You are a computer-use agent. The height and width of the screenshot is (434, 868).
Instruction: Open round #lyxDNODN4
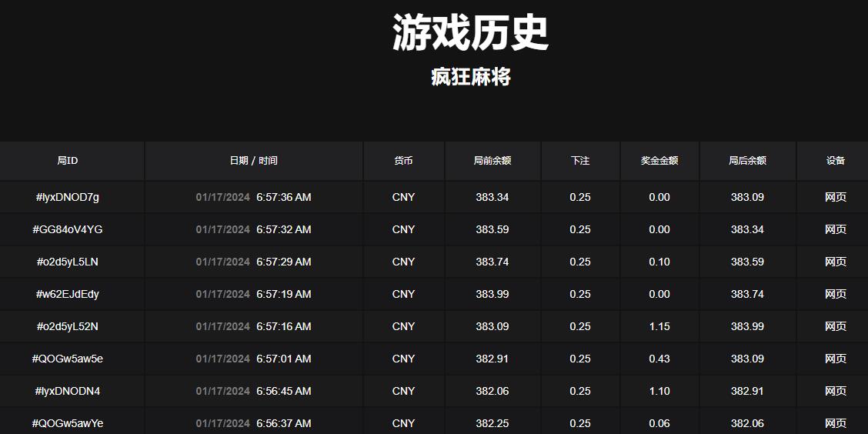click(x=68, y=392)
